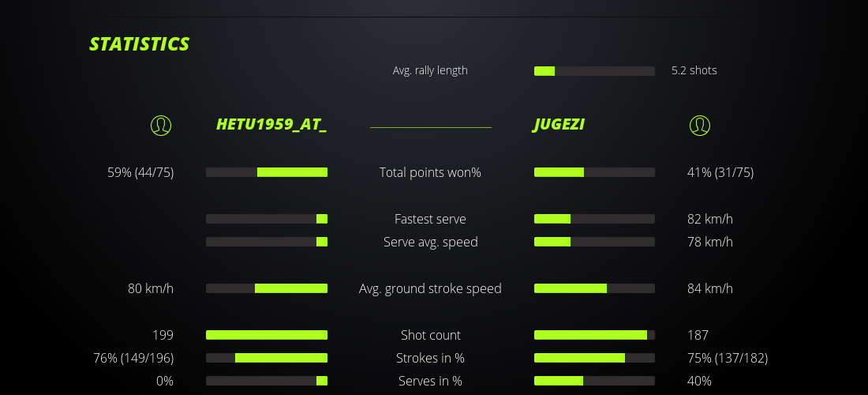
Task: Open the JUGEZI player name
Action: (559, 125)
